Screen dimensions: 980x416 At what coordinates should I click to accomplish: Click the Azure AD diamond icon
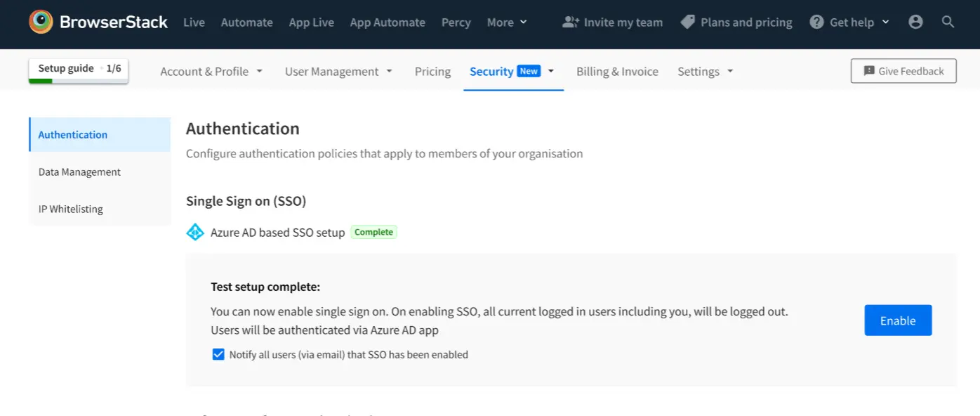pos(195,232)
